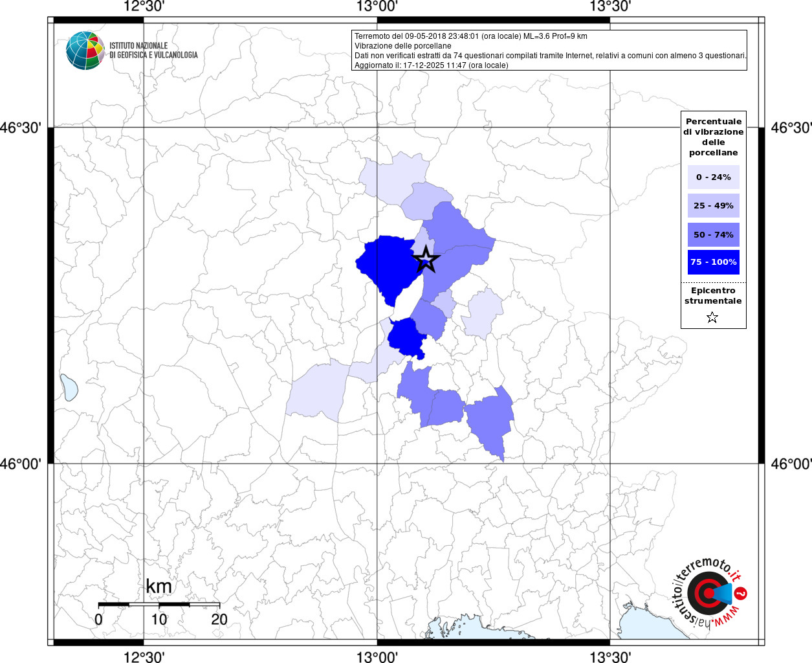
Task: Click the left 46°30' latitude label
Action: click(x=21, y=128)
